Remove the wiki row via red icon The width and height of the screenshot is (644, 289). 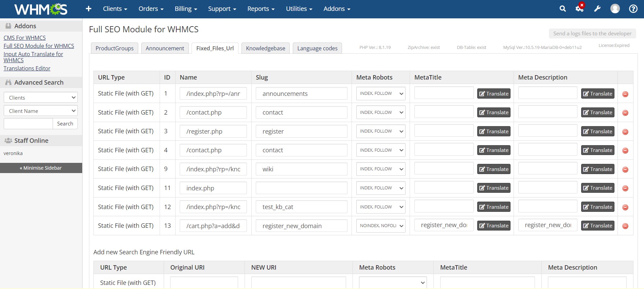coord(625,170)
